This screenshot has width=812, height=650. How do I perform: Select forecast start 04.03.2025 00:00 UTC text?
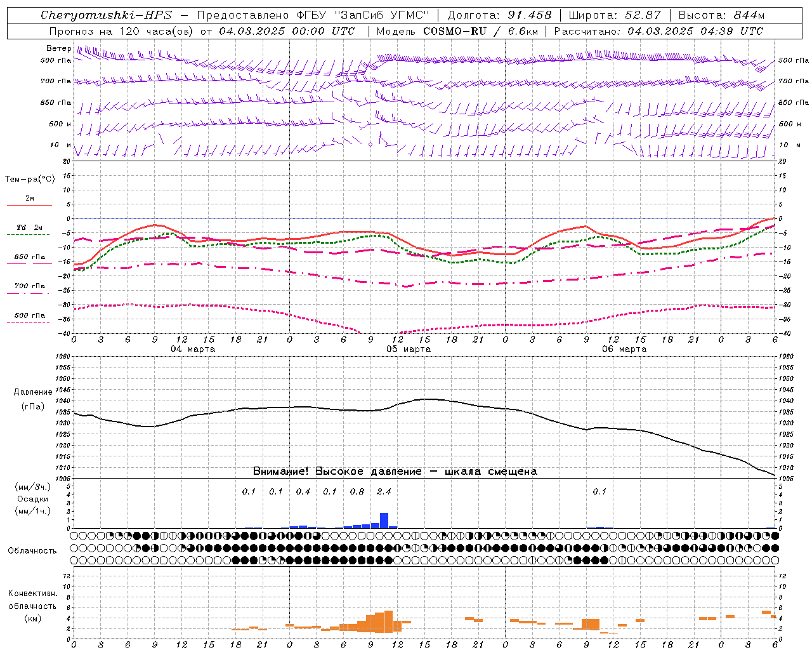[x=287, y=31]
